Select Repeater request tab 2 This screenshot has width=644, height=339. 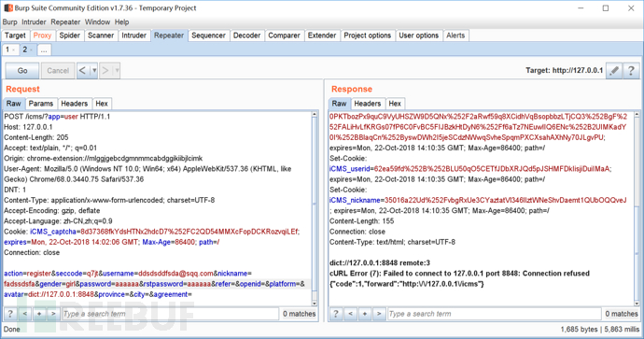click(27, 49)
